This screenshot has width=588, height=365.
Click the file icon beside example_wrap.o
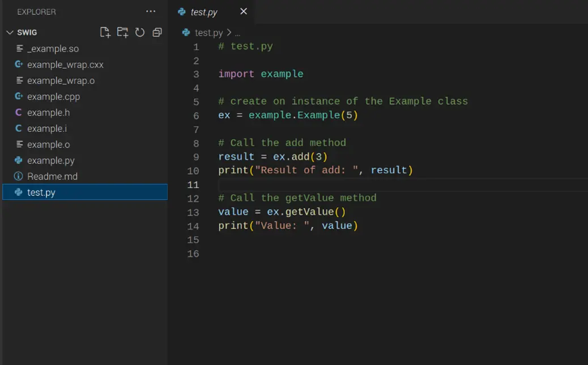(19, 80)
